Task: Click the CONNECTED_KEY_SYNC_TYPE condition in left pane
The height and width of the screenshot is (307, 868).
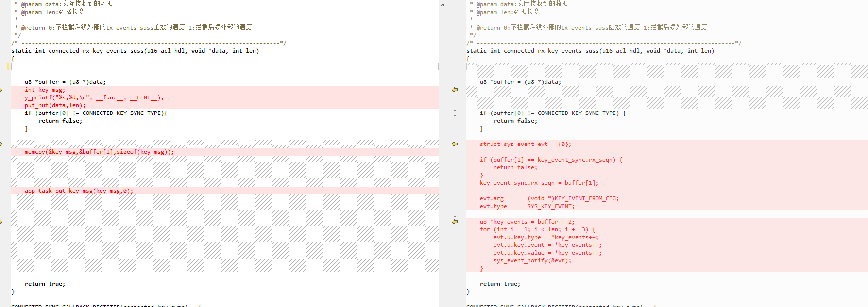Action: tap(96, 113)
